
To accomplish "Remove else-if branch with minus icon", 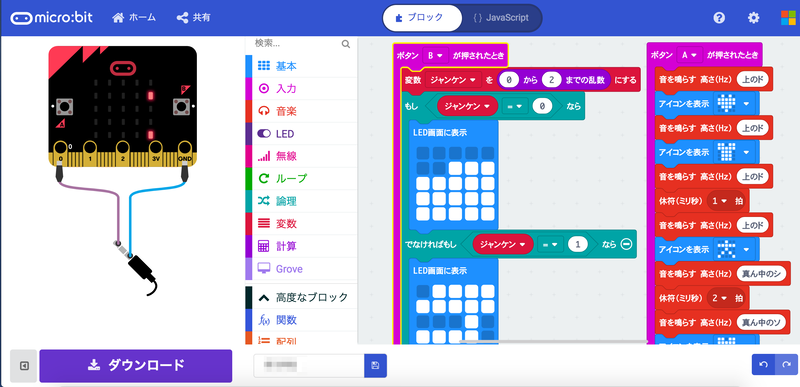I will (627, 244).
